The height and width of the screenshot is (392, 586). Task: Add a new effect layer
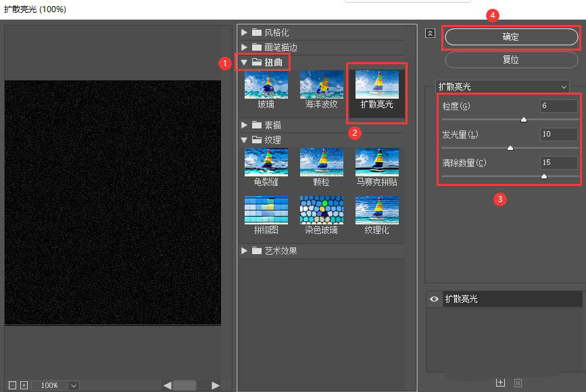(500, 382)
